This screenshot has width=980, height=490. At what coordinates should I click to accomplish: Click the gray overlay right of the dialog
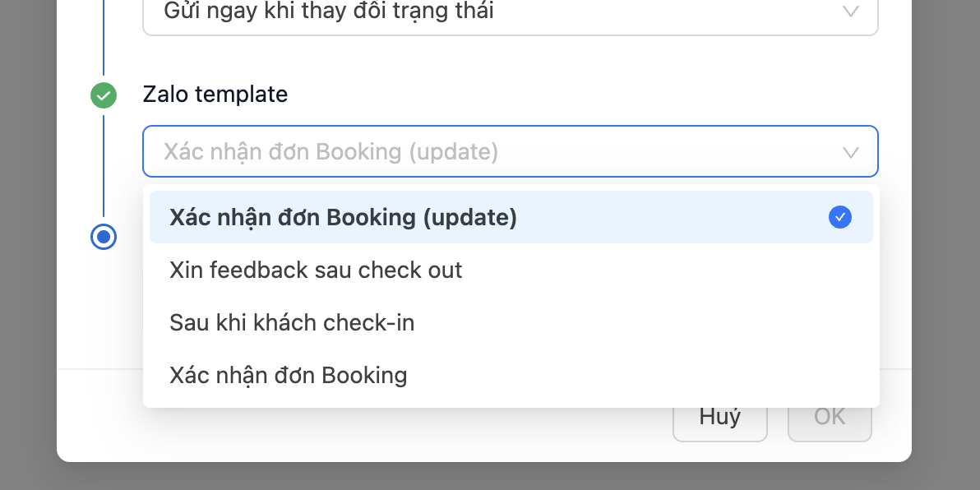point(945,247)
